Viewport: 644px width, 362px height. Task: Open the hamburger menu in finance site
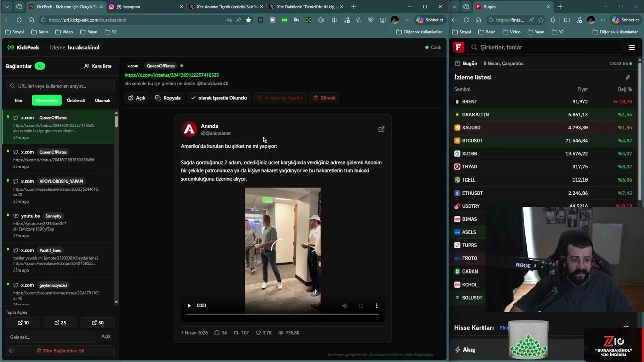[x=632, y=47]
